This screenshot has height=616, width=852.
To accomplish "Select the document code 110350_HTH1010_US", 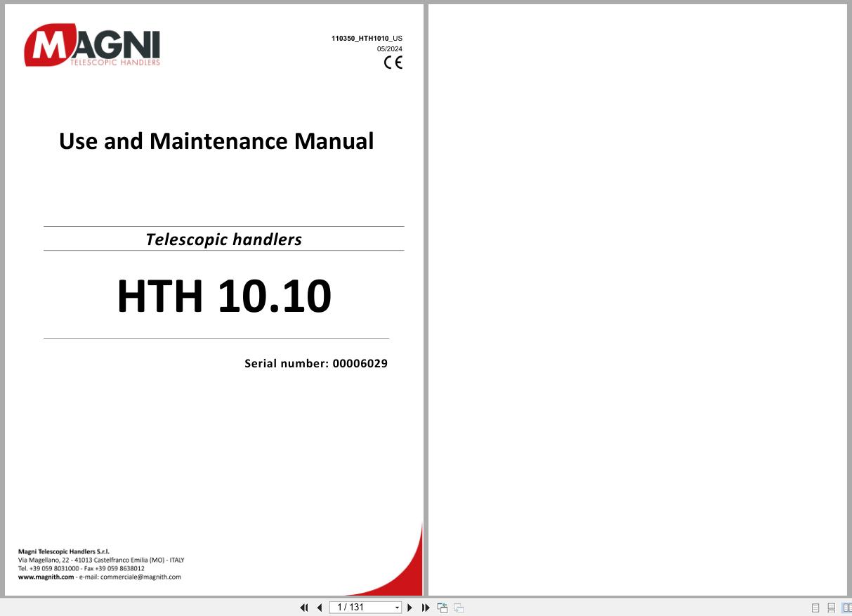I will [367, 39].
